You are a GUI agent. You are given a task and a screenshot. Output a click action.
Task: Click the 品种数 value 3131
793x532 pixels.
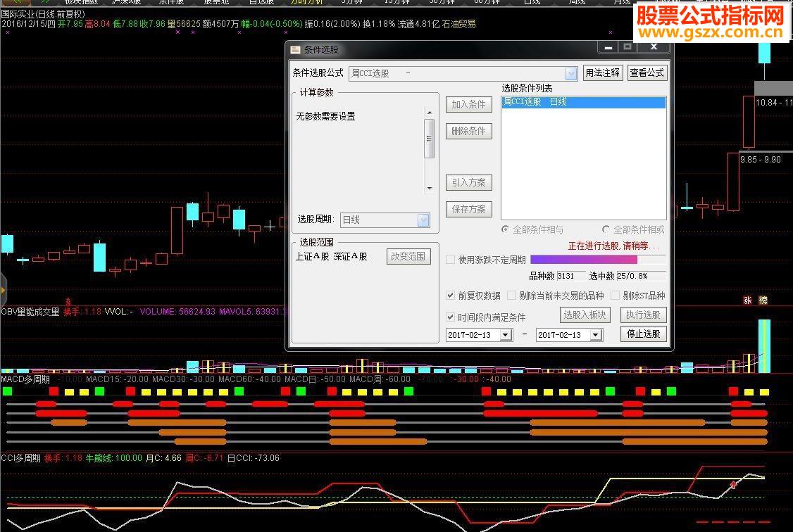(x=570, y=276)
